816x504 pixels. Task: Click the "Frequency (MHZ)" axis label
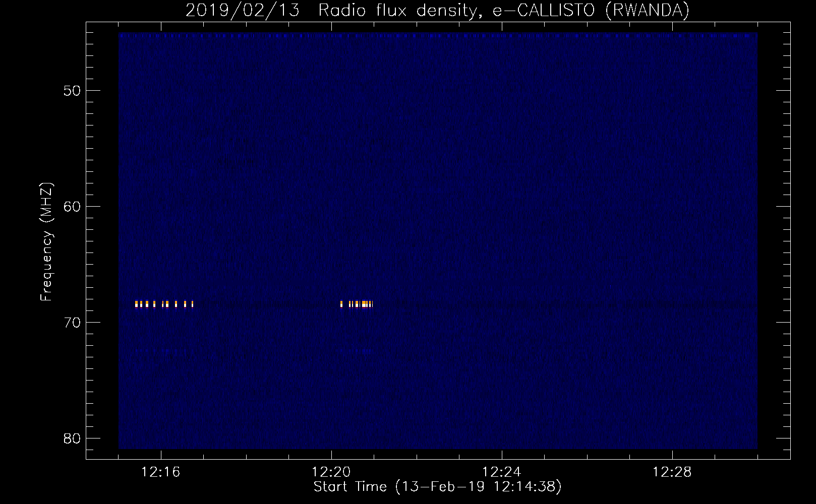[x=46, y=242]
